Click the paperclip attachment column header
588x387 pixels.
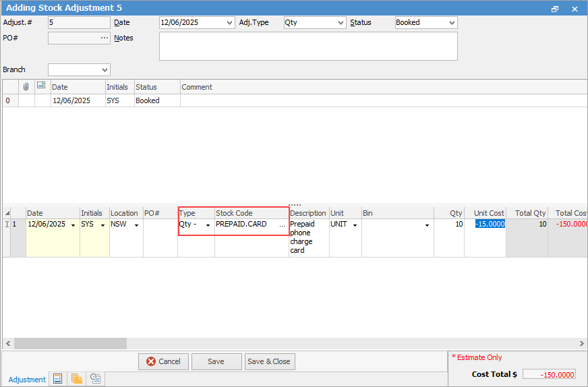click(x=26, y=87)
